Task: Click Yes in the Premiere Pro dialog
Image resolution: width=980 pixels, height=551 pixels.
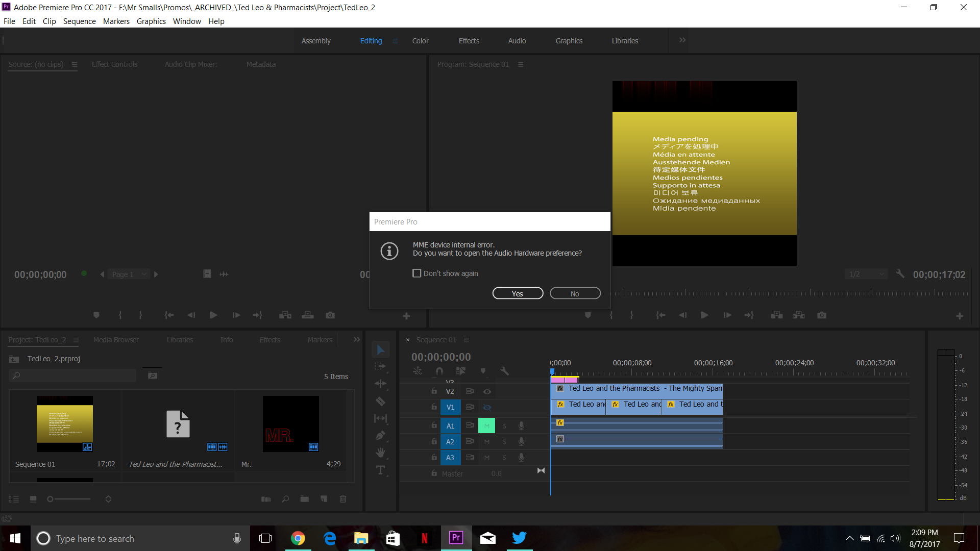Action: [x=518, y=293]
